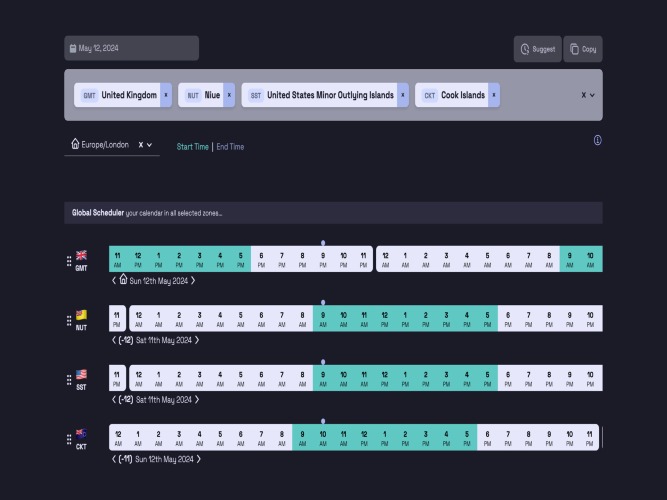Click the Suggest button

538,49
